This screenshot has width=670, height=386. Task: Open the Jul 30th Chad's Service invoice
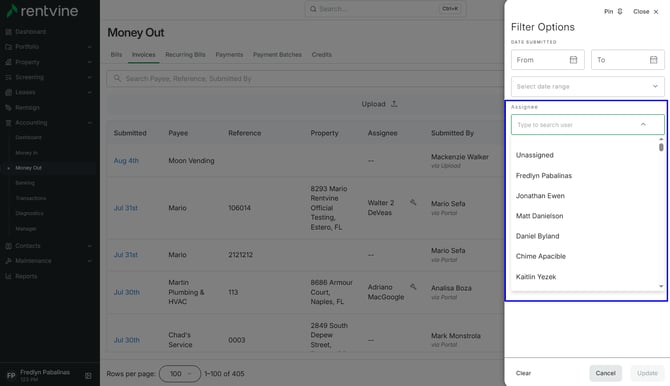(x=126, y=340)
